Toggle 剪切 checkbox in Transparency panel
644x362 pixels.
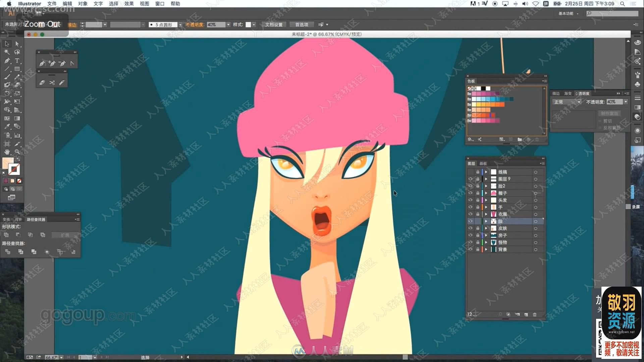coord(600,121)
